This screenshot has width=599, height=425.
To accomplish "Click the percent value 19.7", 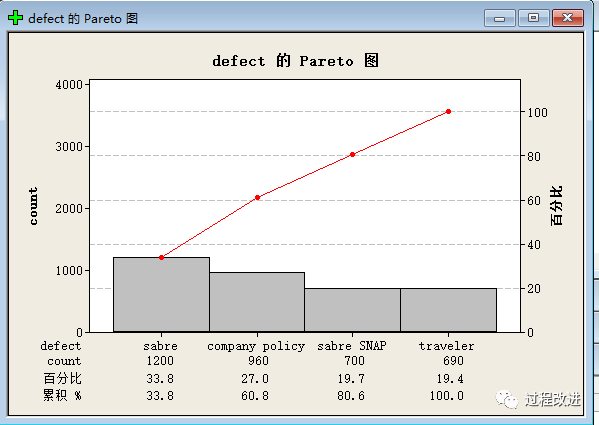I will [x=351, y=378].
